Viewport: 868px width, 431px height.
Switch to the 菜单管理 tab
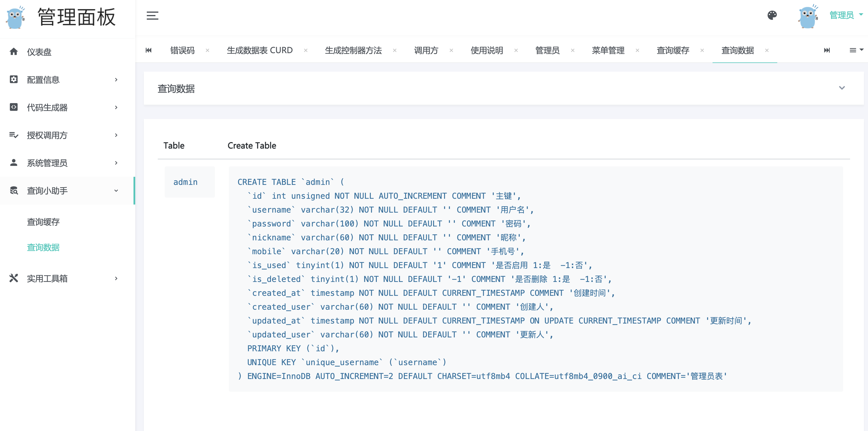pos(608,50)
